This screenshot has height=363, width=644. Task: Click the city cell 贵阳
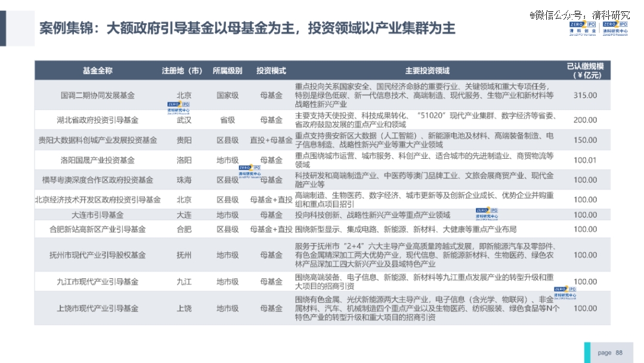184,140
